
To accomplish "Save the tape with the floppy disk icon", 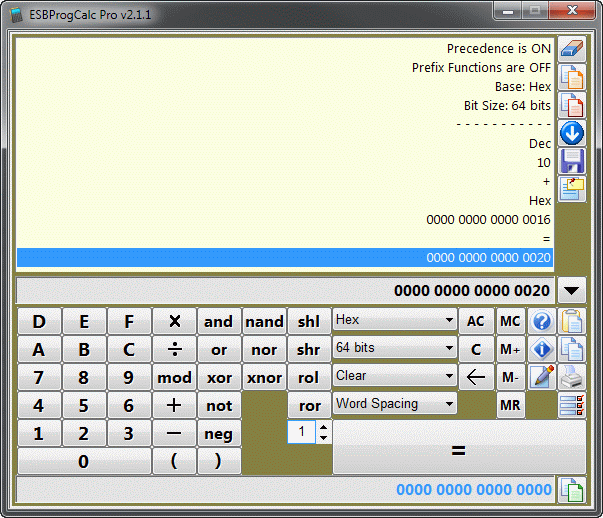I will 572,161.
